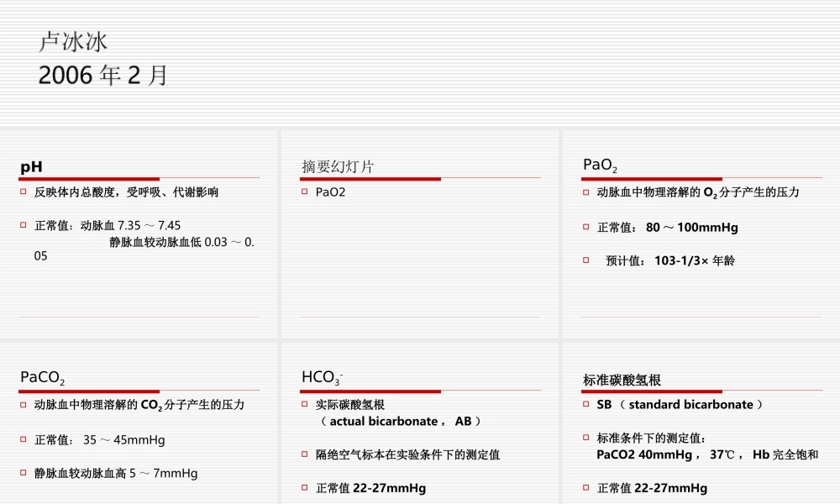The height and width of the screenshot is (504, 840).
Task: Click the date text 2006 年 2 月
Action: (x=102, y=75)
